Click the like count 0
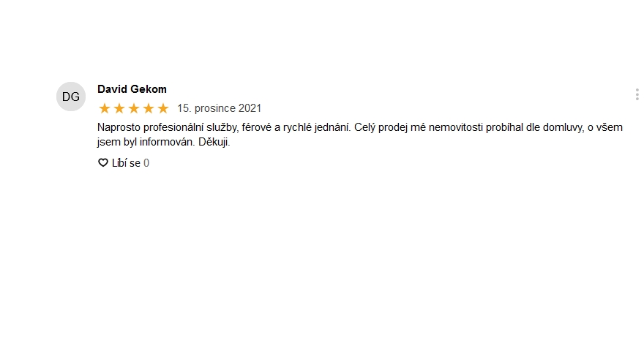 coord(146,163)
